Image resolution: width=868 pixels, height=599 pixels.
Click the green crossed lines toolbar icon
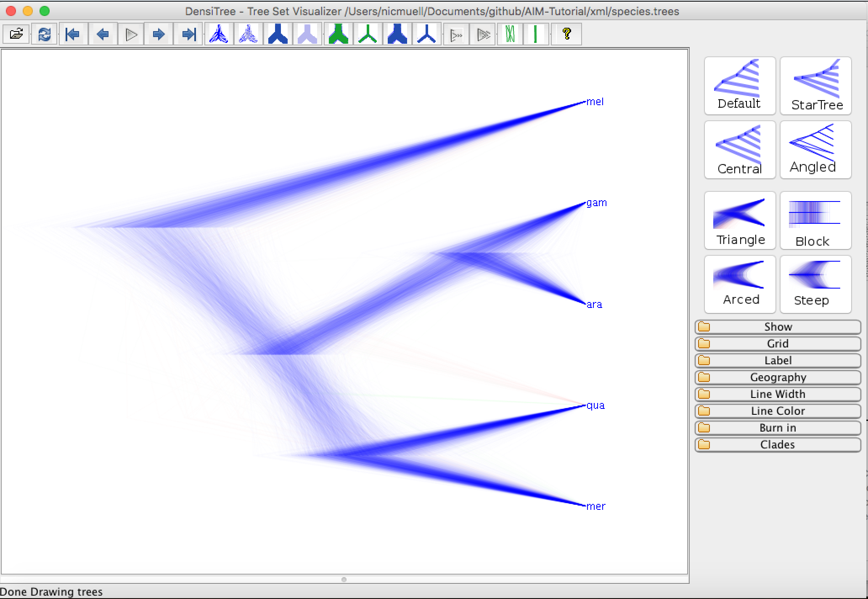tap(510, 34)
